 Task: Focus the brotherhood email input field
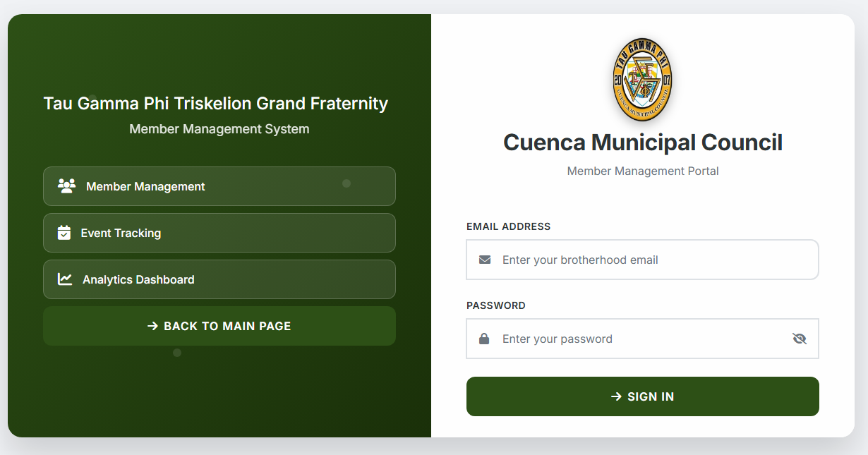click(649, 260)
